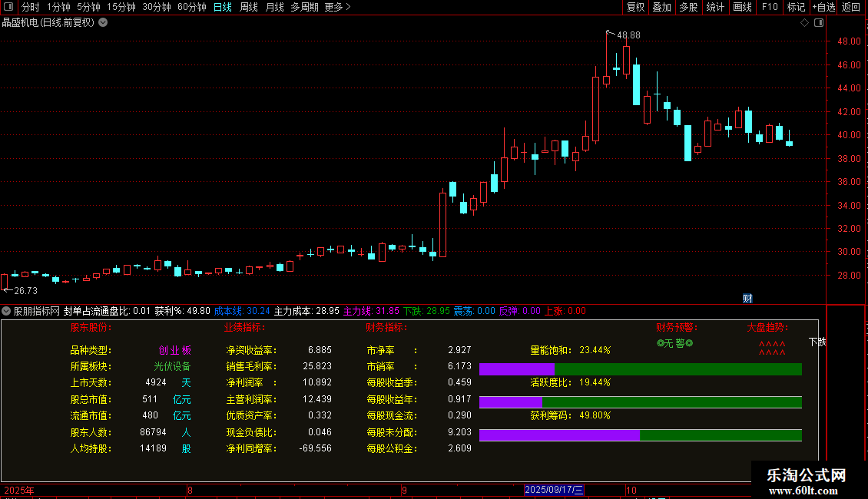Select the 15分钟 period
This screenshot has height=499, width=868.
[x=121, y=7]
